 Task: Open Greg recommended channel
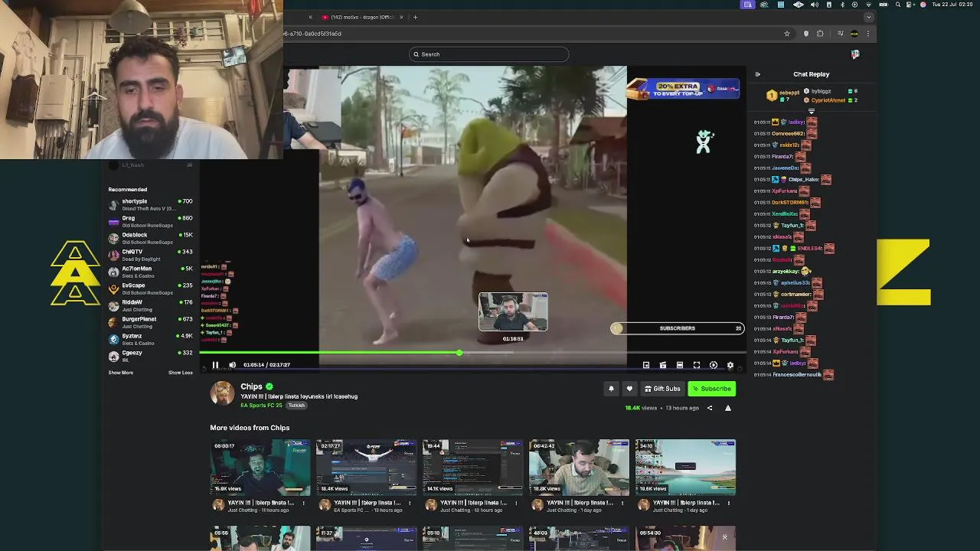point(150,221)
